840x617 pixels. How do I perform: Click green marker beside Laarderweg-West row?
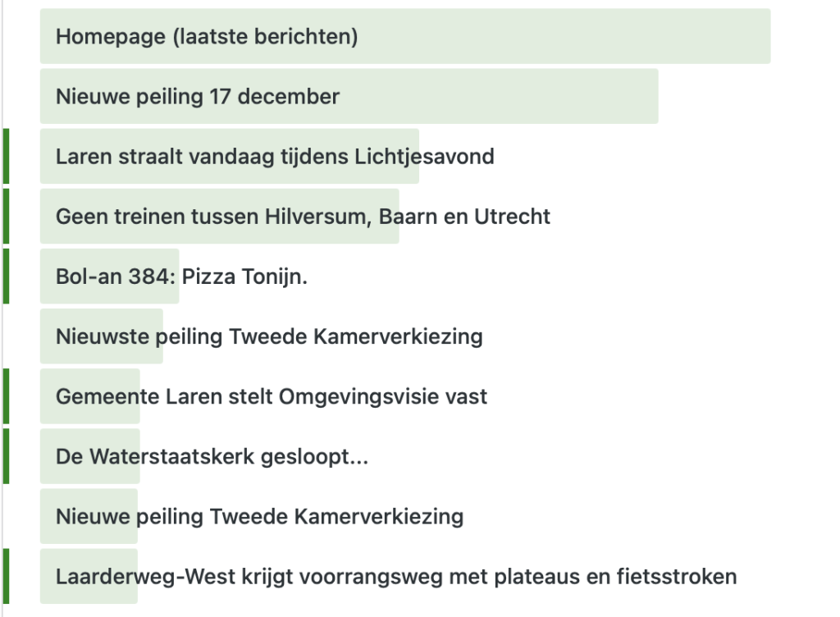tap(7, 576)
